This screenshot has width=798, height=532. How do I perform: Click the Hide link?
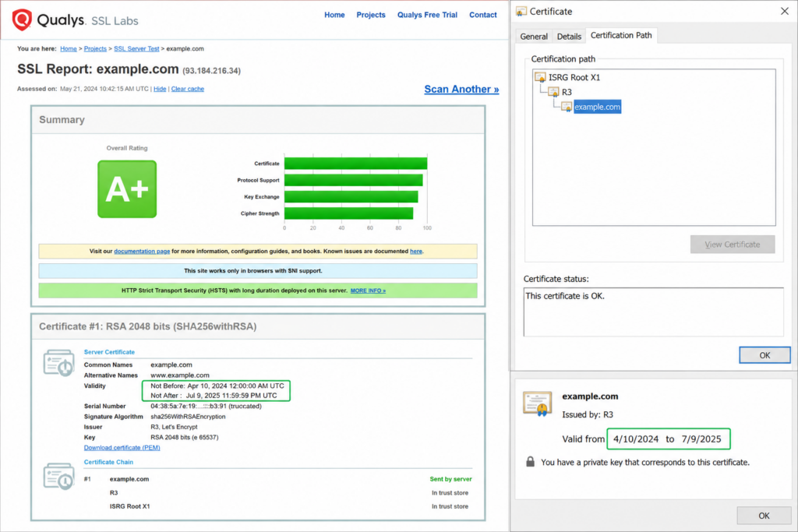tap(160, 89)
